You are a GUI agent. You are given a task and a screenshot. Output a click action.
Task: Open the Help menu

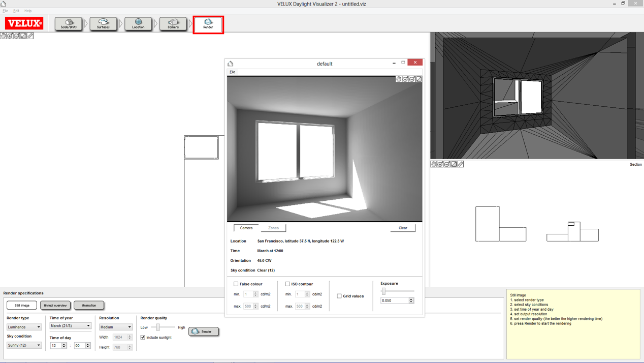(x=28, y=11)
